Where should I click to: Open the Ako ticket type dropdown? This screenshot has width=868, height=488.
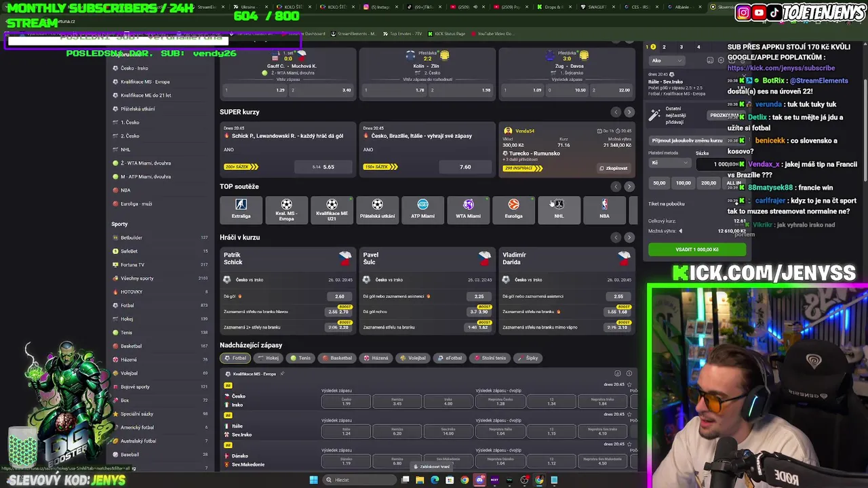(x=667, y=60)
